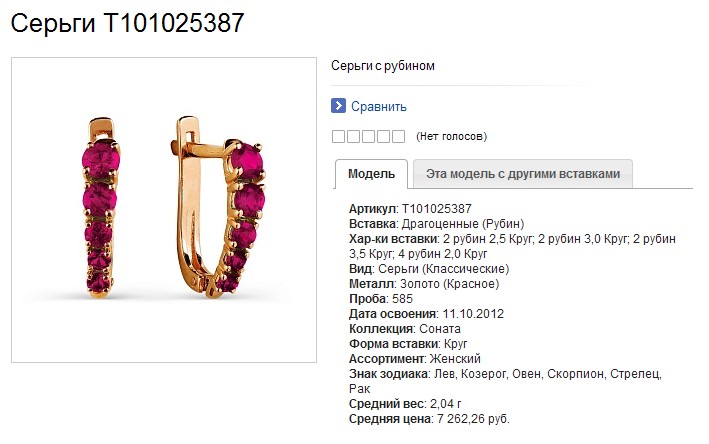
Task: Open the Сравнить compare link
Action: pyautogui.click(x=379, y=107)
